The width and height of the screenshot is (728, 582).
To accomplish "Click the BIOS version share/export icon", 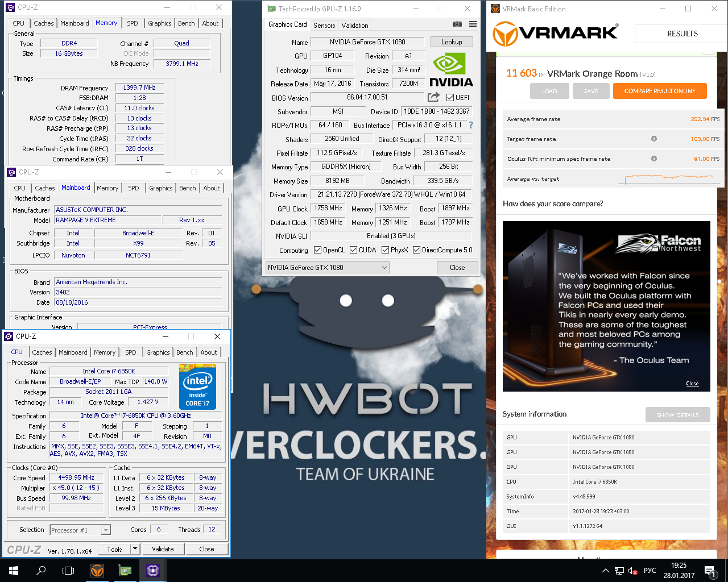I will [x=434, y=97].
